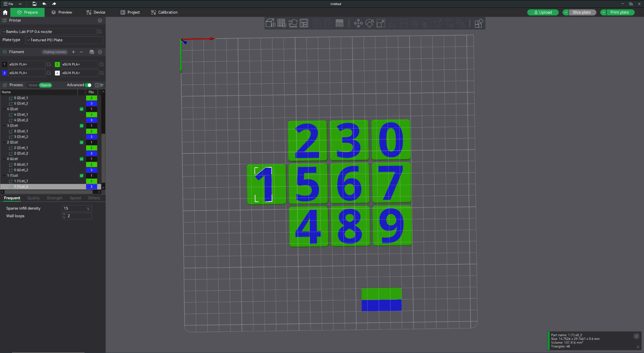Open the Plate type dropdown
This screenshot has width=644, height=353.
click(x=64, y=40)
